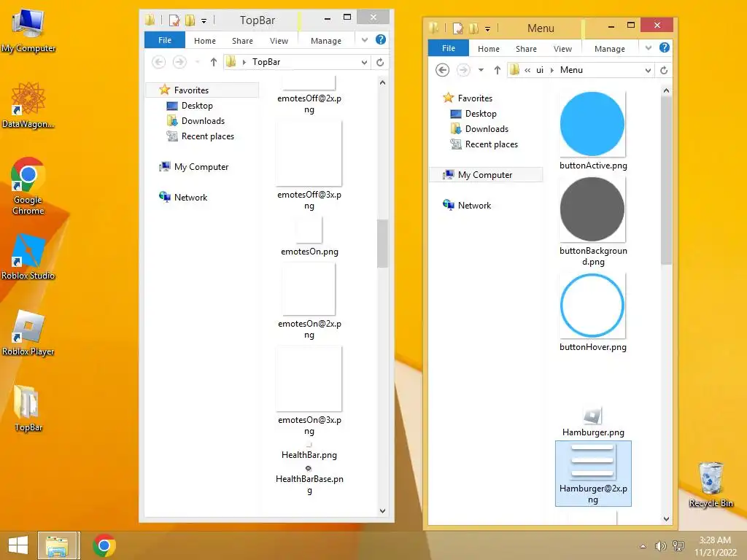The image size is (747, 560).
Task: Open File tab in TopBar window
Action: click(x=165, y=40)
